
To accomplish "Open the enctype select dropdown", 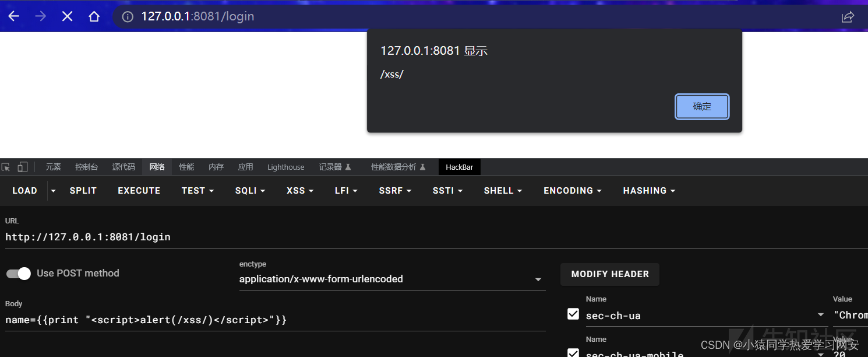I will [392, 279].
